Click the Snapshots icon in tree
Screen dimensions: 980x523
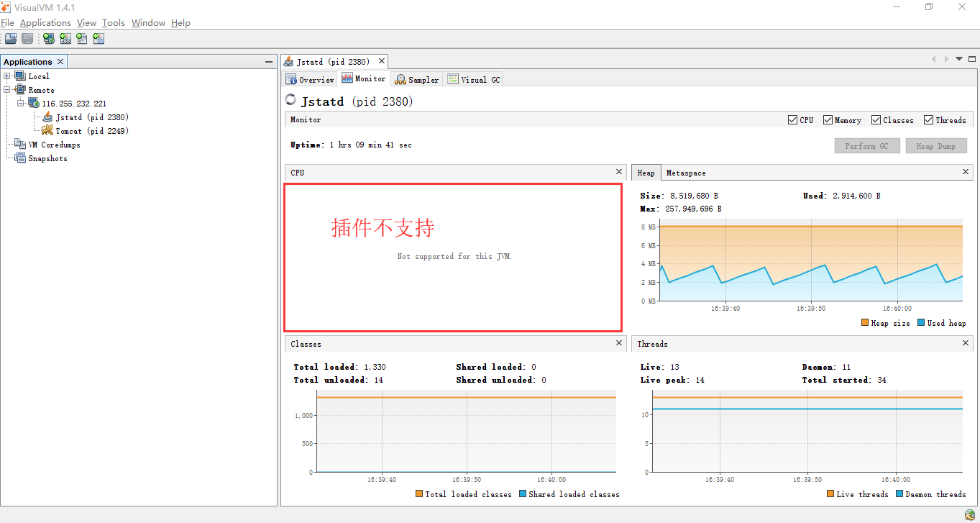click(20, 158)
